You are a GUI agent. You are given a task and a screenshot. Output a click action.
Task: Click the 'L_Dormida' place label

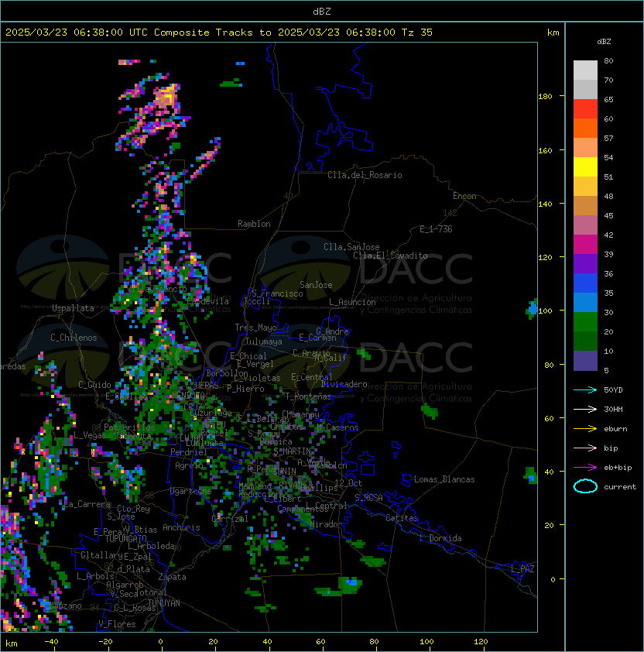pyautogui.click(x=440, y=538)
